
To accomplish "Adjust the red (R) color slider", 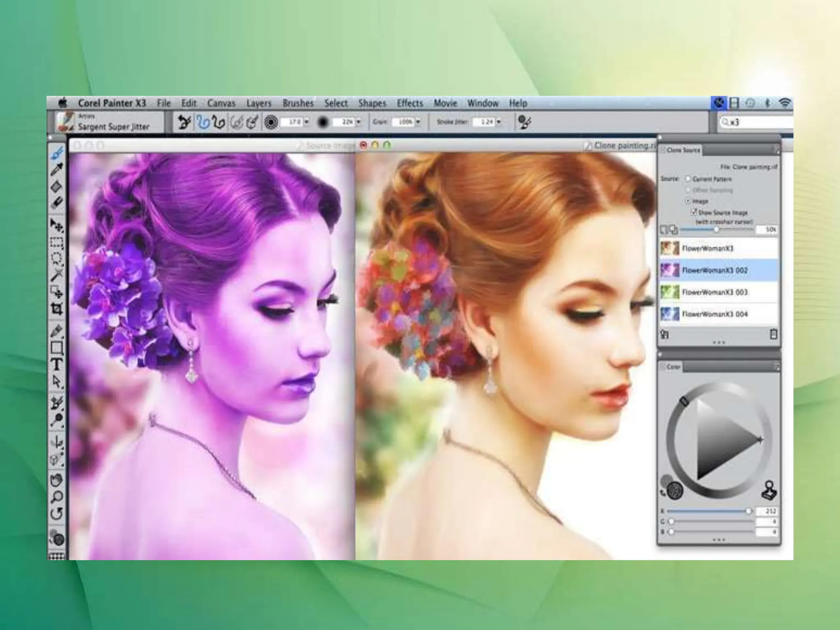I will click(x=748, y=511).
